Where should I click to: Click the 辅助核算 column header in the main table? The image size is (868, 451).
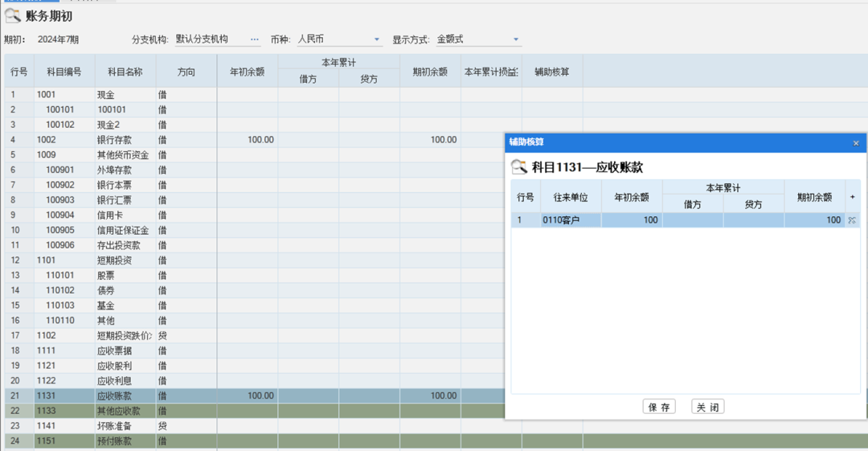(x=552, y=72)
